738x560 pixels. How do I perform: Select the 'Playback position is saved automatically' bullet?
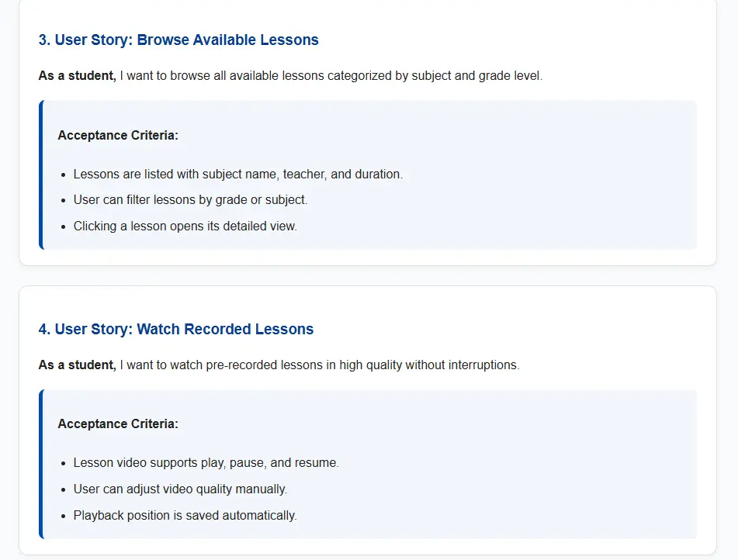[x=185, y=516]
